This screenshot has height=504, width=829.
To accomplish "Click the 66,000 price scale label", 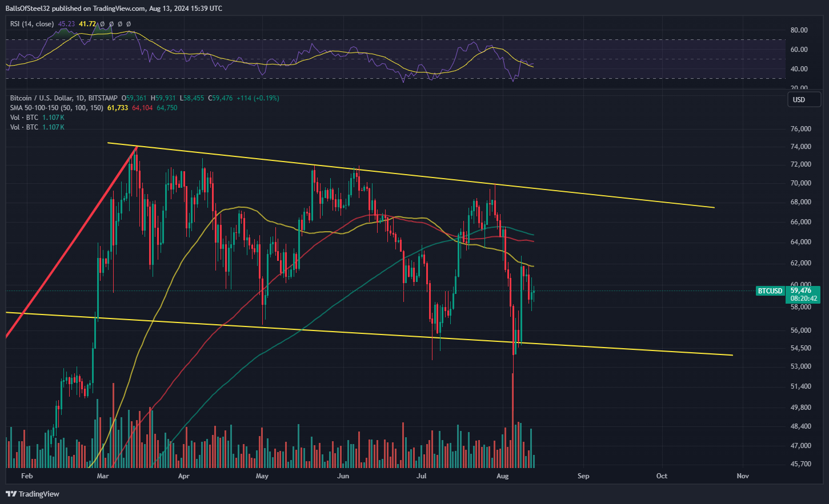I will pyautogui.click(x=800, y=222).
